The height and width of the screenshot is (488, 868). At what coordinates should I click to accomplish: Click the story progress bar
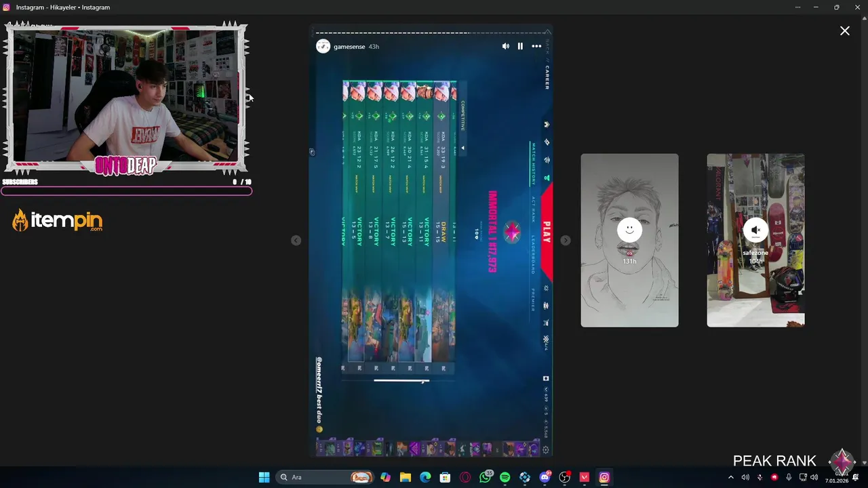(x=431, y=33)
